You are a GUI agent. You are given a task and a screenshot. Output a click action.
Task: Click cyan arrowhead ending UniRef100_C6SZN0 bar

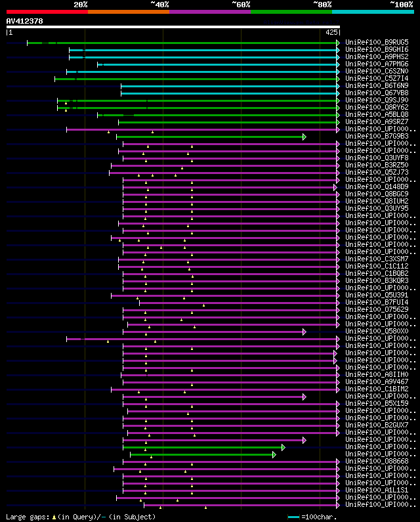pos(338,72)
